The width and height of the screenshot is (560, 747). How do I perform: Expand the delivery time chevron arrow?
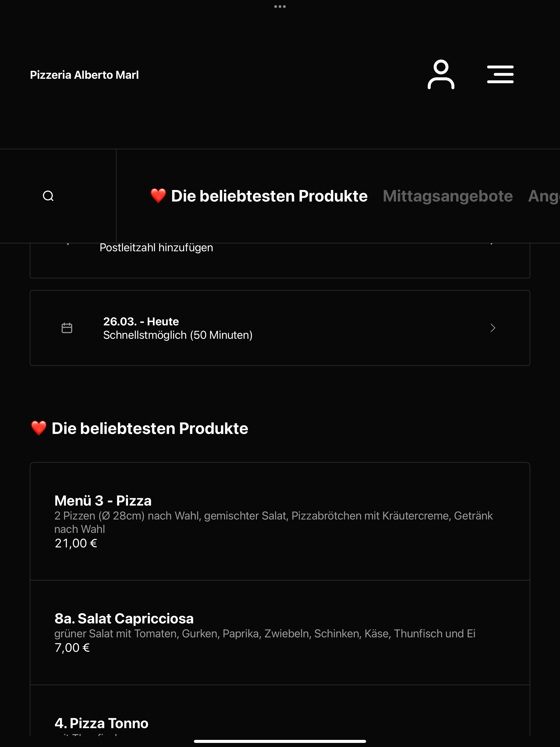[493, 328]
